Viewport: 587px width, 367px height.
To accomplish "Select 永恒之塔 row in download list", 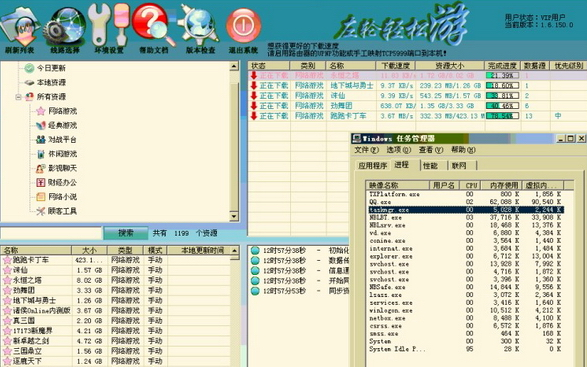I will (417, 75).
